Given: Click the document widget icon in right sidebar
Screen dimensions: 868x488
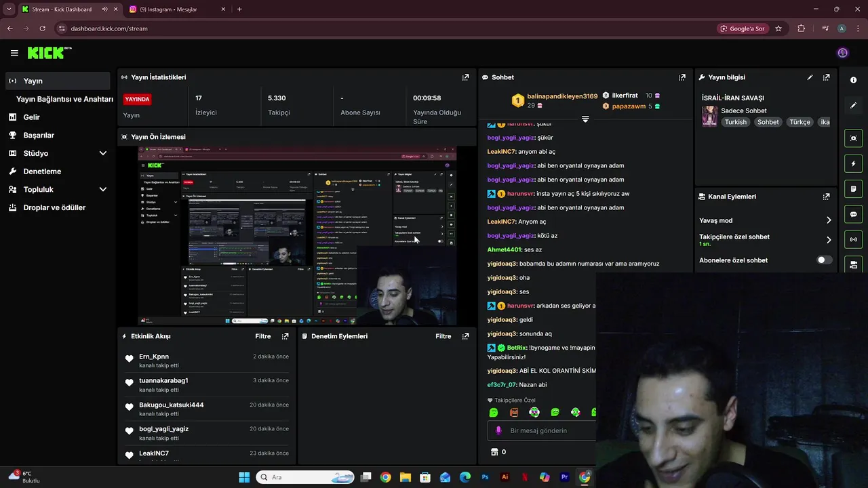Looking at the screenshot, I should pyautogui.click(x=853, y=188).
